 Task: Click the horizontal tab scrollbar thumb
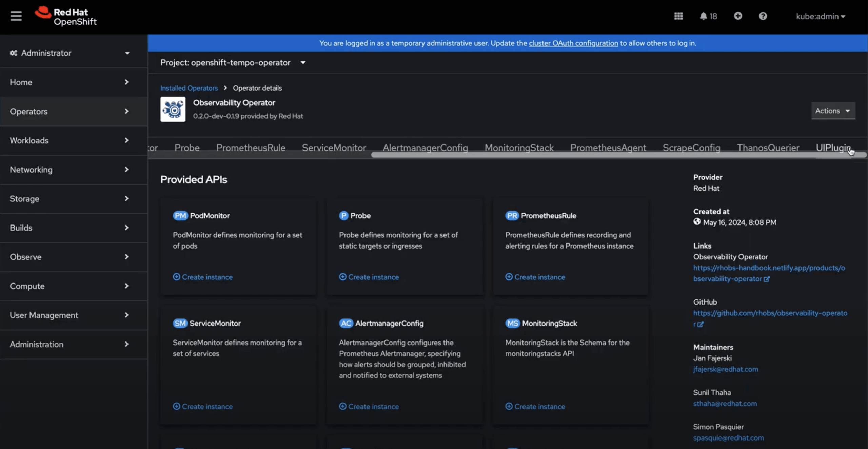(618, 155)
